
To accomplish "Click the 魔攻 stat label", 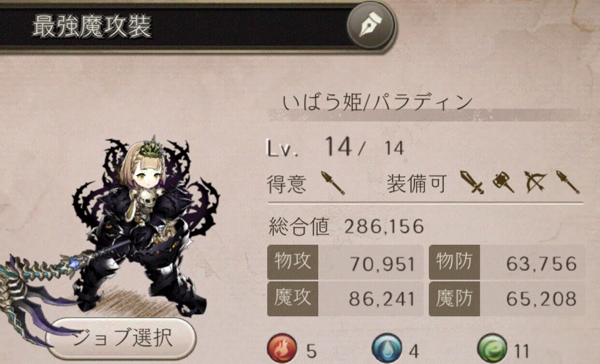I will click(293, 299).
